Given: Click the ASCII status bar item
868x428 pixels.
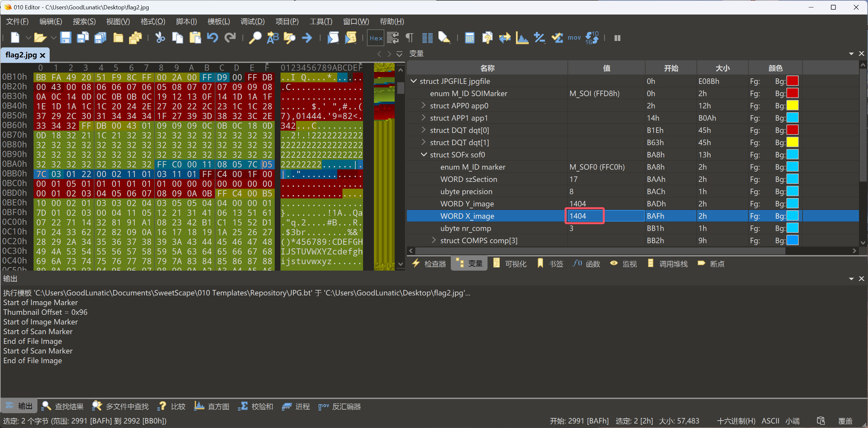Looking at the screenshot, I should (770, 421).
